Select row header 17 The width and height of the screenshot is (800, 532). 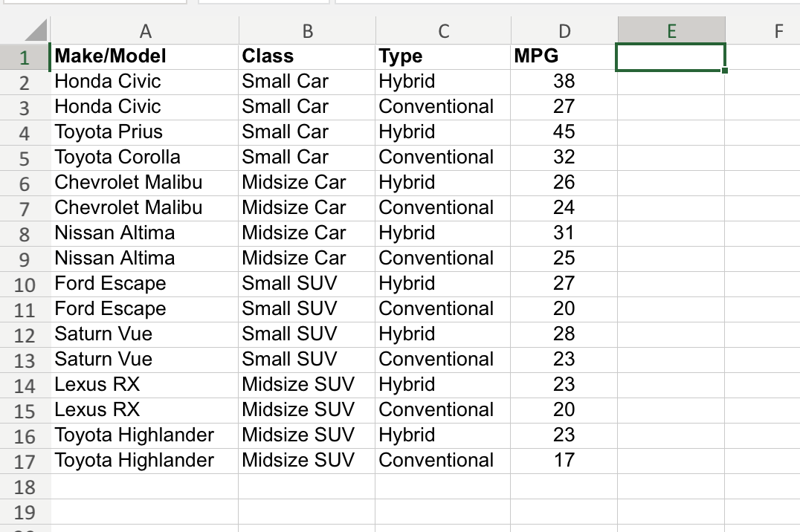[25, 460]
